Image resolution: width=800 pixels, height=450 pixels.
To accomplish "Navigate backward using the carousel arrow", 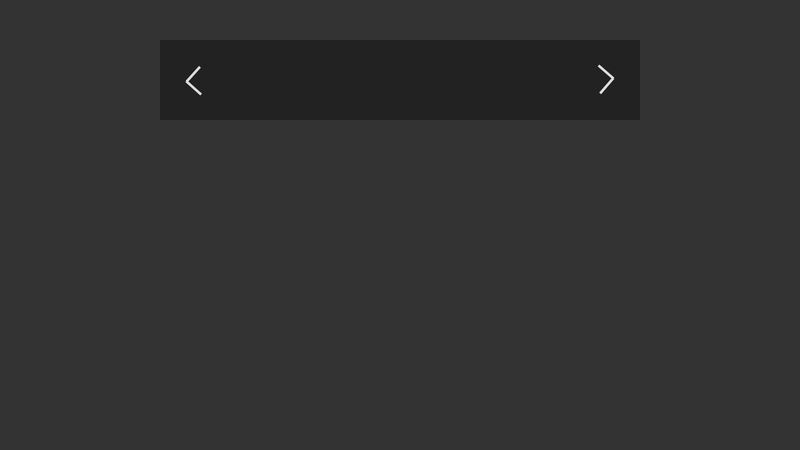I will pyautogui.click(x=193, y=81).
